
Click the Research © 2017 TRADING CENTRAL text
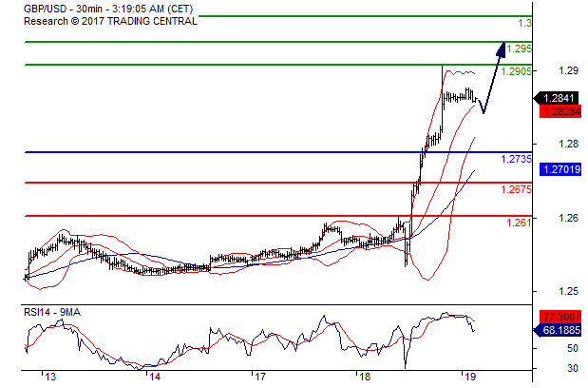(110, 21)
